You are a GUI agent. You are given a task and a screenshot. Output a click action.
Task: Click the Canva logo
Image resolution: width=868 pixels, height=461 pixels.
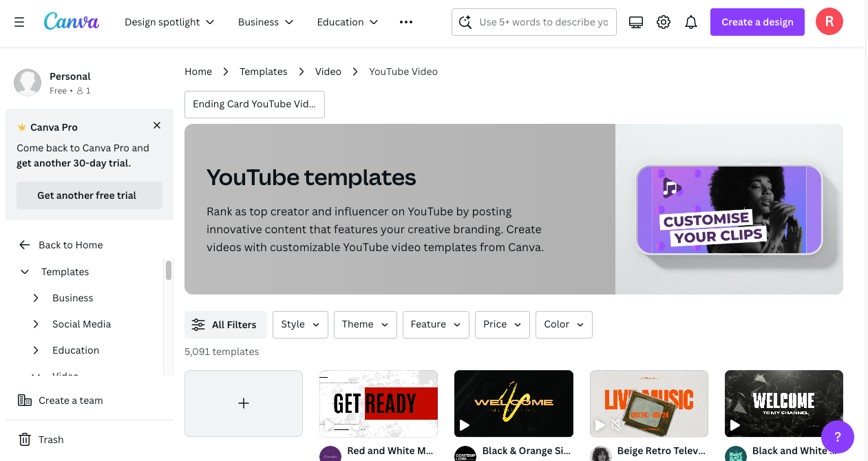[72, 21]
